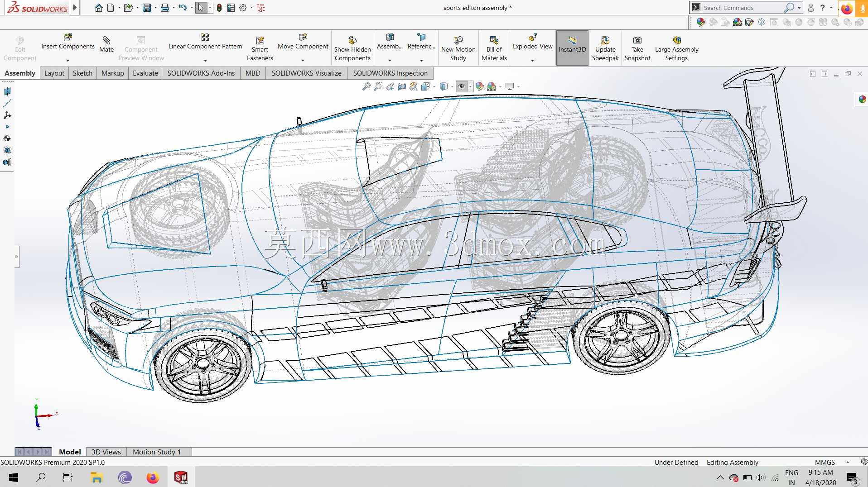This screenshot has width=868, height=487.
Task: Click the Appearances color ball on right edge
Action: click(862, 100)
